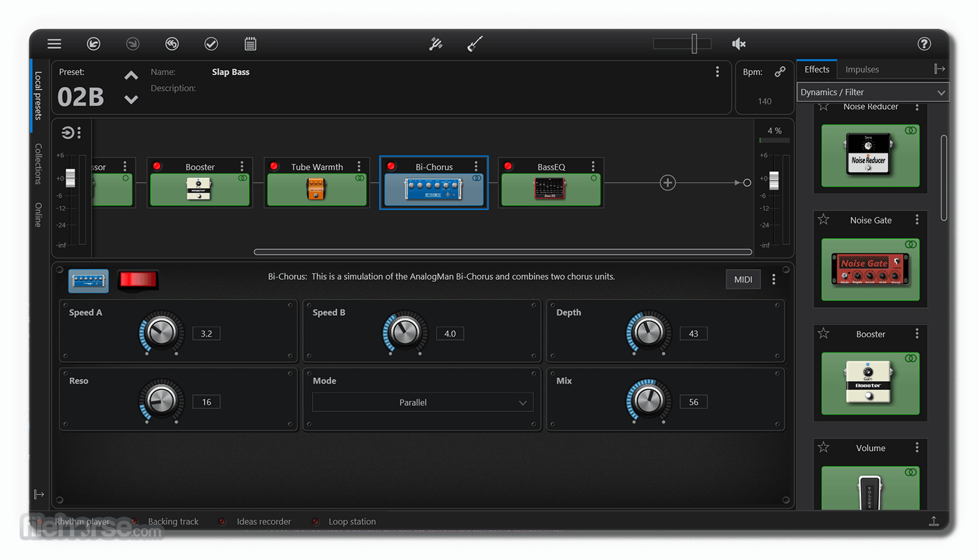979x560 pixels.
Task: Select the Noise Gate pedal thumbnail
Action: point(870,270)
